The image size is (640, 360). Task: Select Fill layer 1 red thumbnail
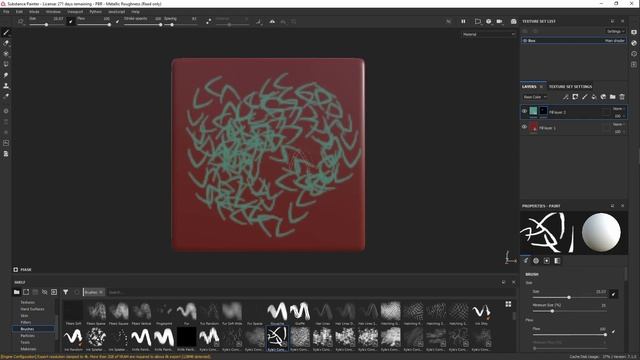tap(533, 127)
